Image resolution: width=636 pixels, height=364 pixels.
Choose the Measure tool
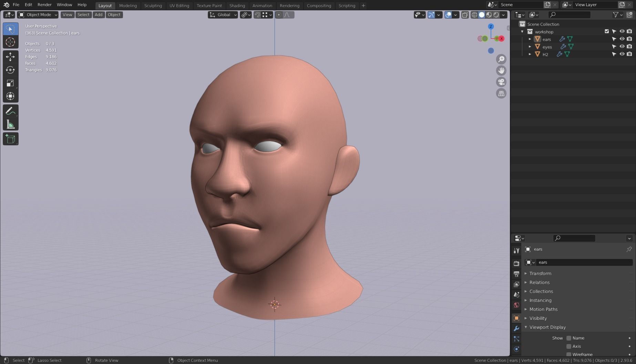coord(10,124)
